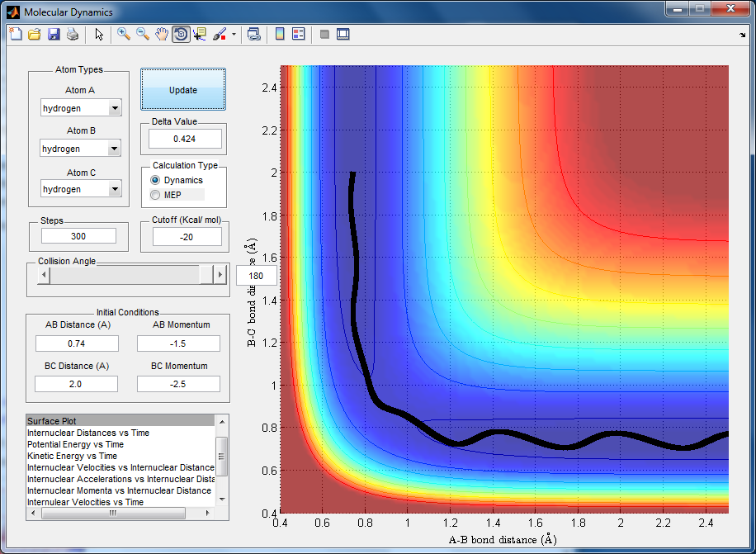Open the Atom B element dropdown
The height and width of the screenshot is (554, 756).
(x=114, y=149)
